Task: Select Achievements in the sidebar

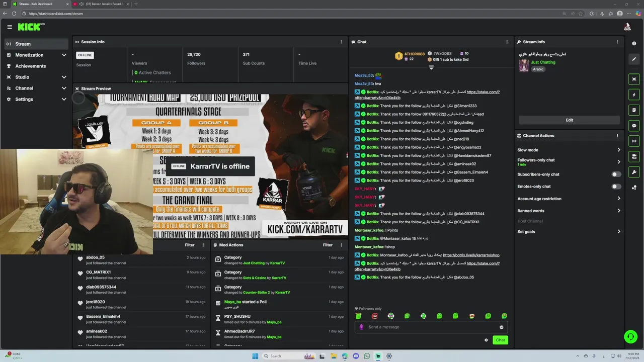Action: (36, 66)
